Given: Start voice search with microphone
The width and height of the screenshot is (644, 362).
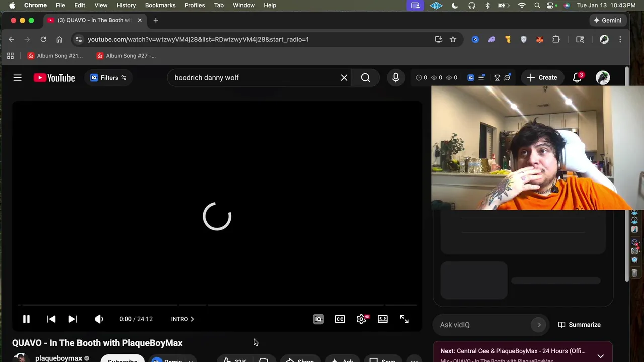Looking at the screenshot, I should pyautogui.click(x=396, y=78).
